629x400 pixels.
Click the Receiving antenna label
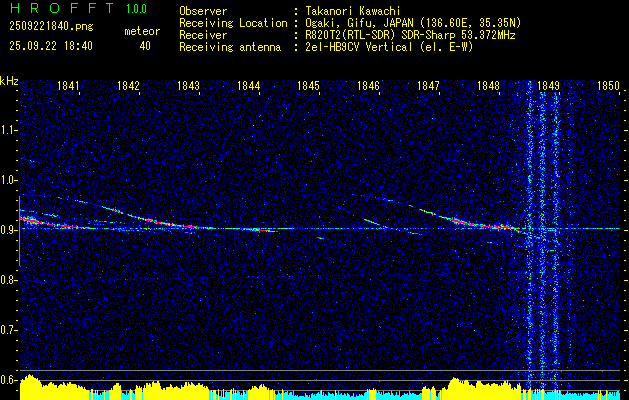(x=230, y=47)
